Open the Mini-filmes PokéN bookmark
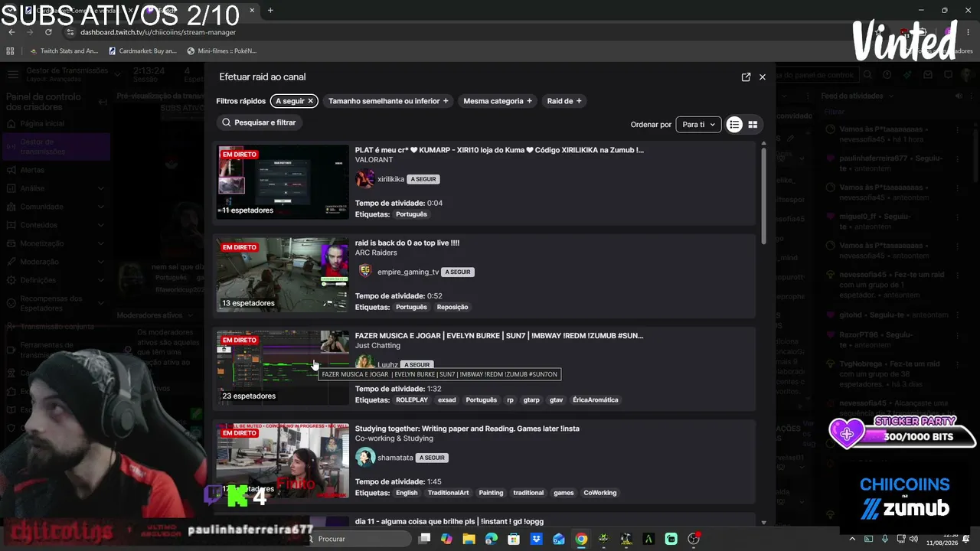 pyautogui.click(x=222, y=51)
